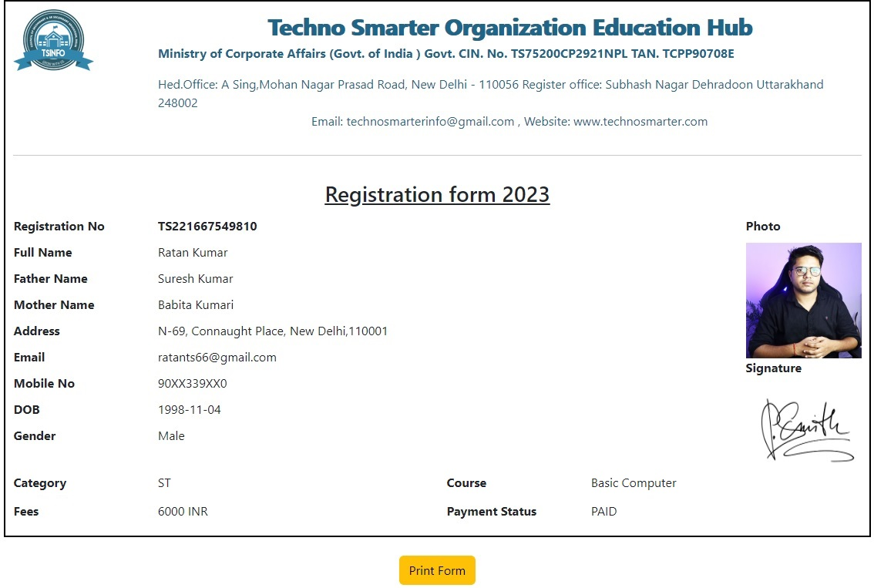Open the applicant photo image
The height and width of the screenshot is (588, 874).
tap(803, 300)
